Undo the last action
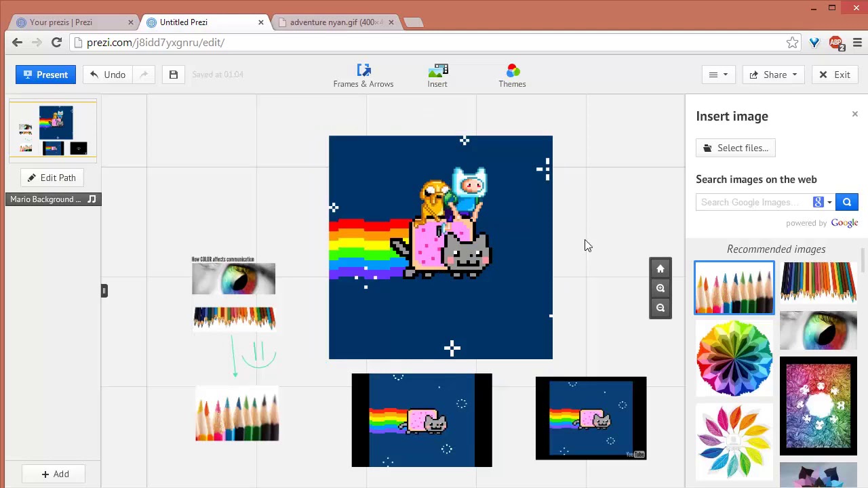Image resolution: width=868 pixels, height=488 pixels. pos(108,75)
